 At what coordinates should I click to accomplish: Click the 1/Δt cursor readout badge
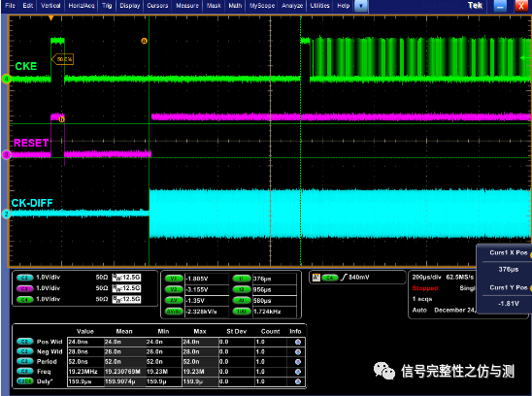pyautogui.click(x=242, y=312)
